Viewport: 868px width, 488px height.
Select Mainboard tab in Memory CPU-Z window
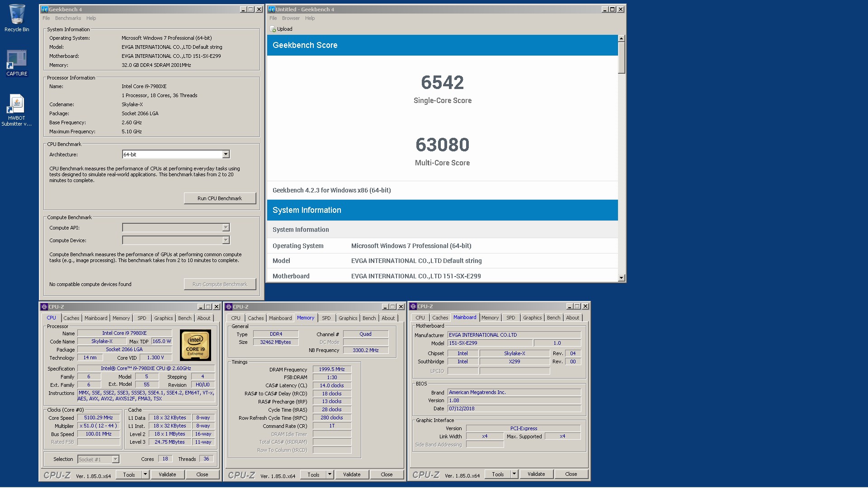pyautogui.click(x=280, y=318)
